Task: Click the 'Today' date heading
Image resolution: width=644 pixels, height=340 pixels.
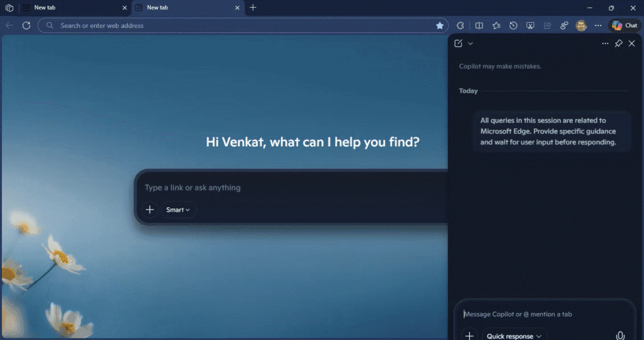Action: [x=468, y=91]
